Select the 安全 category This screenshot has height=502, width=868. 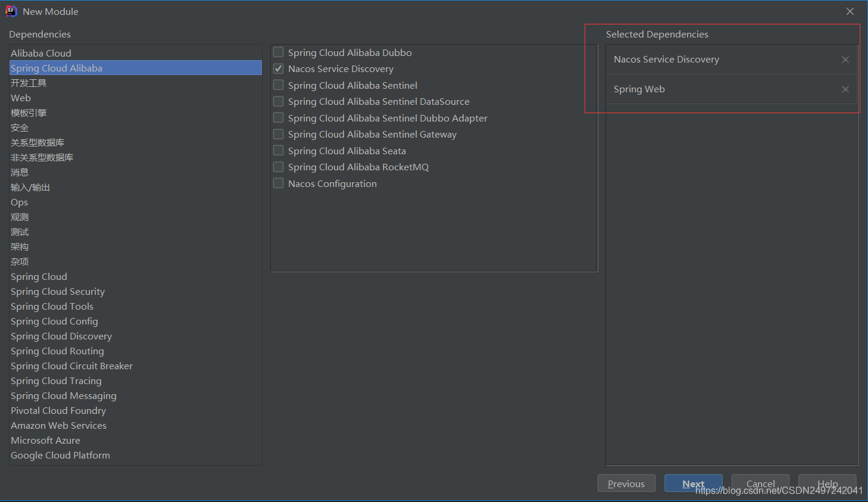[136, 127]
